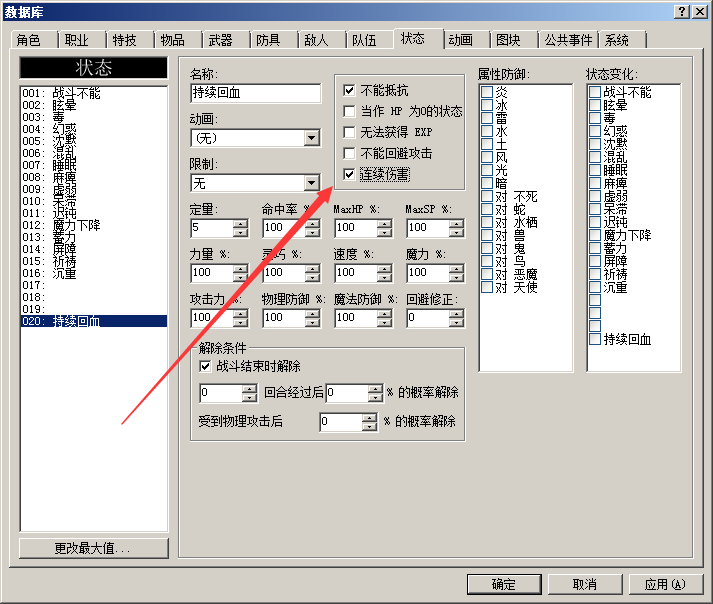Select state 012: 魔力下降

click(x=94, y=225)
